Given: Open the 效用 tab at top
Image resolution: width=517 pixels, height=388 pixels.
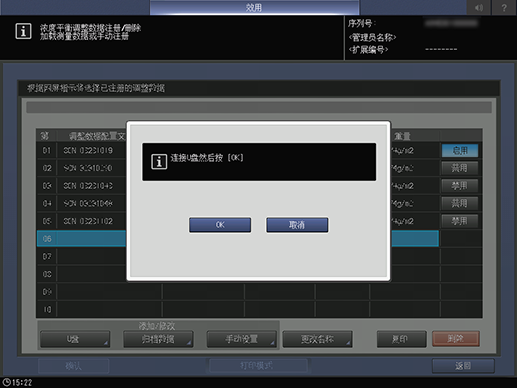Looking at the screenshot, I should tap(254, 7).
